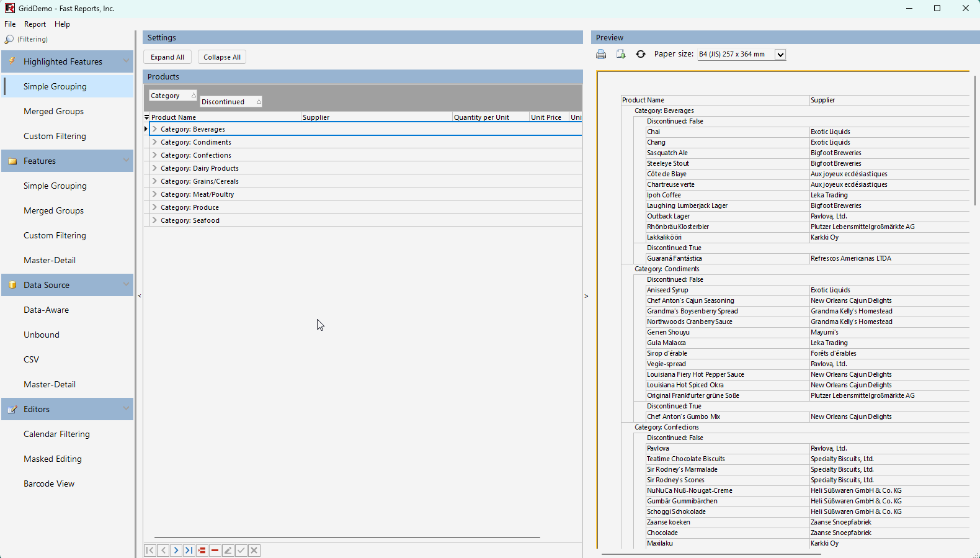Click the edit record pencil icon
980x558 pixels.
(228, 551)
